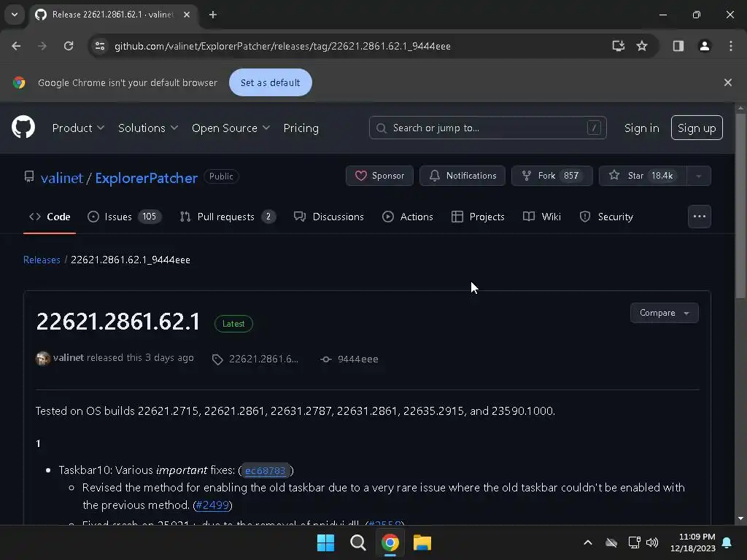747x560 pixels.
Task: Expand the Solutions menu
Action: point(148,128)
